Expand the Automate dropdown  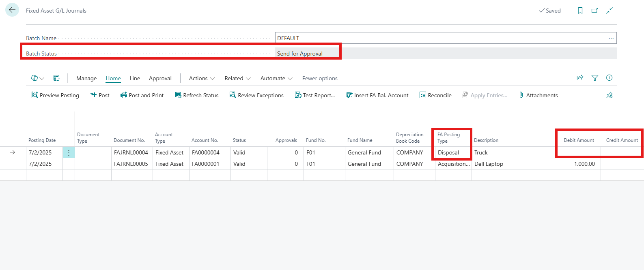click(276, 78)
